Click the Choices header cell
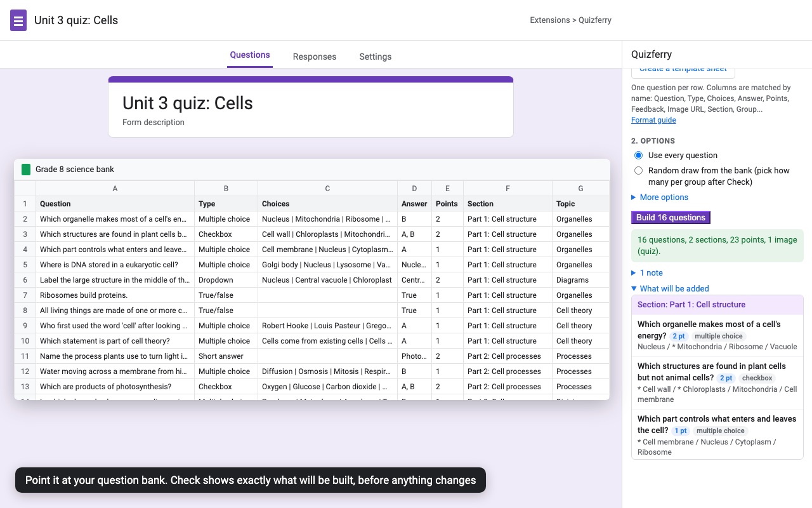Image resolution: width=812 pixels, height=508 pixels. click(327, 204)
